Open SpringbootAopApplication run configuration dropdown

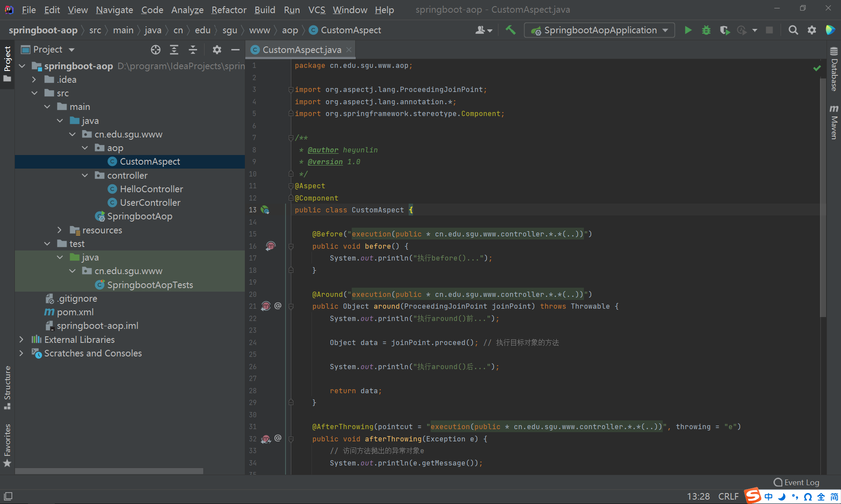(x=600, y=30)
